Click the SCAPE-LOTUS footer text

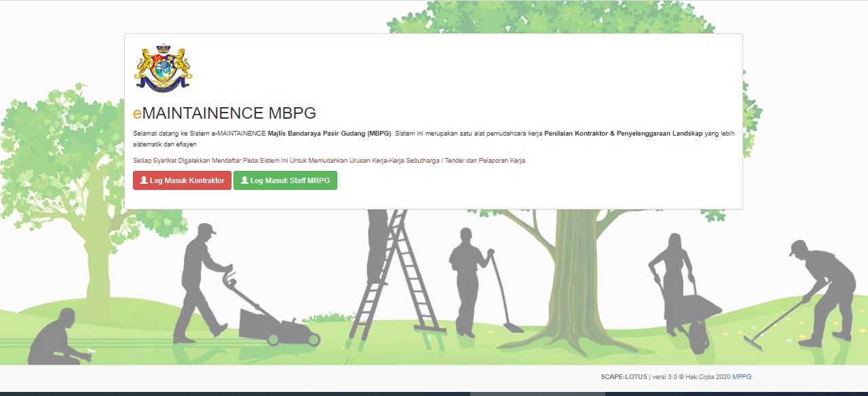click(624, 376)
